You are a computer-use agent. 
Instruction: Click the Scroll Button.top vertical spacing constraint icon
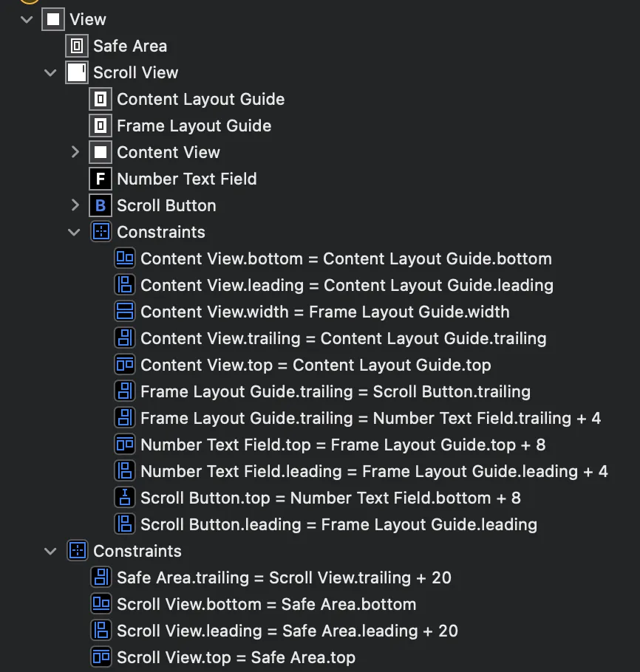[124, 498]
